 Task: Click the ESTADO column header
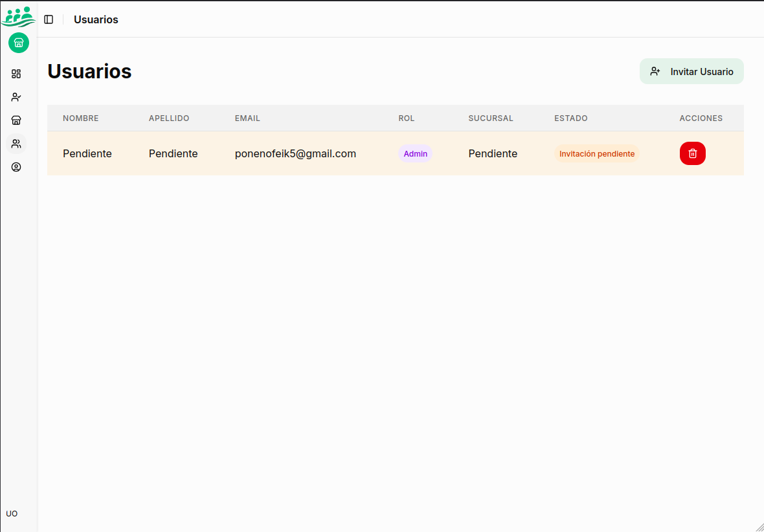pos(570,118)
